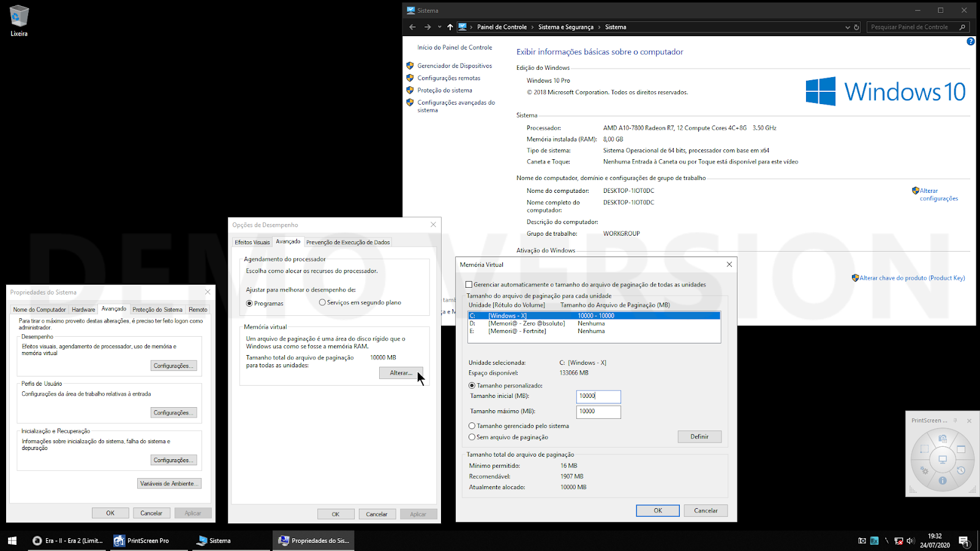980x551 pixels.
Task: Expand breadcrumb arrow after Sistema e Segurança
Action: [x=599, y=27]
